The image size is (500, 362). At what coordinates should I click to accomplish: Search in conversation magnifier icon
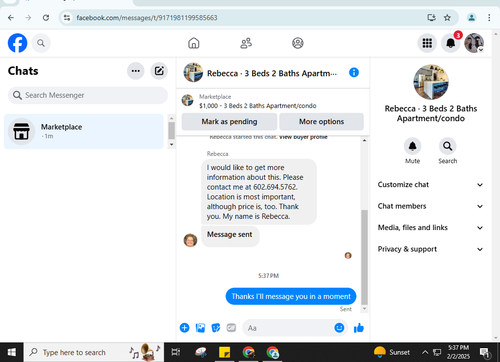coord(447,146)
